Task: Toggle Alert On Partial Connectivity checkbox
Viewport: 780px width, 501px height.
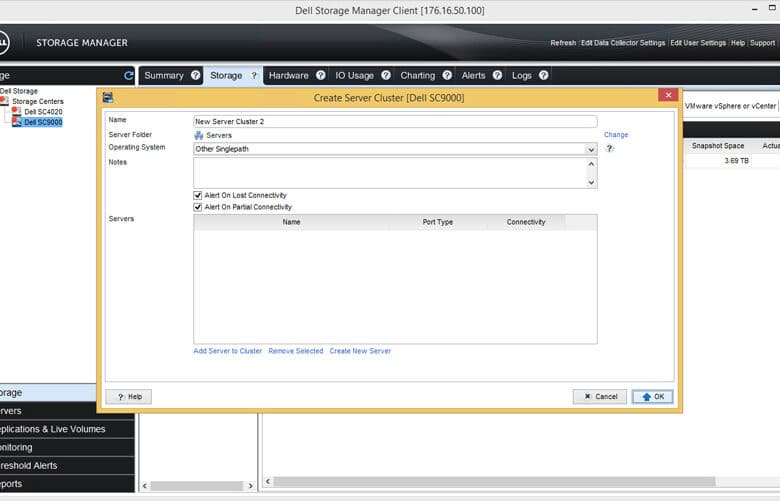Action: 197,207
